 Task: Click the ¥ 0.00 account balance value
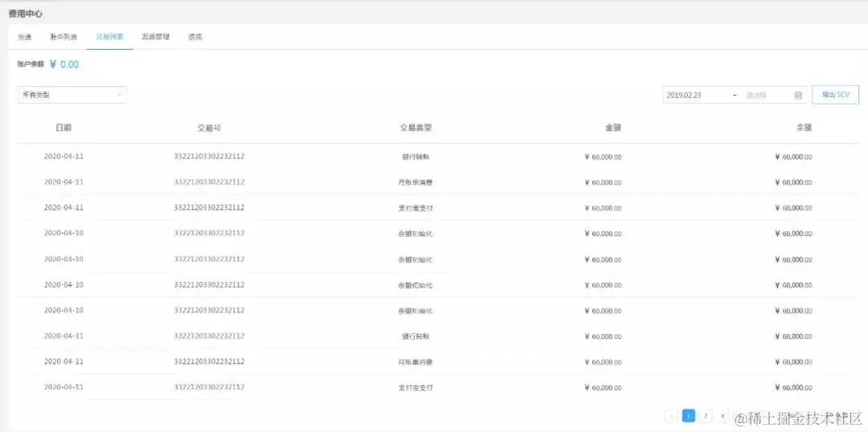(64, 64)
